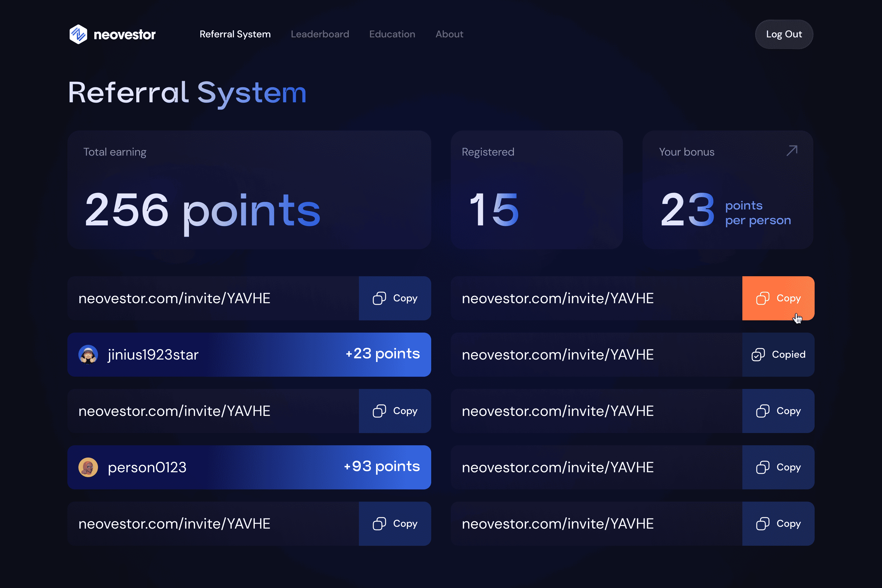Go to the Leaderboard page
The width and height of the screenshot is (882, 588).
[320, 34]
